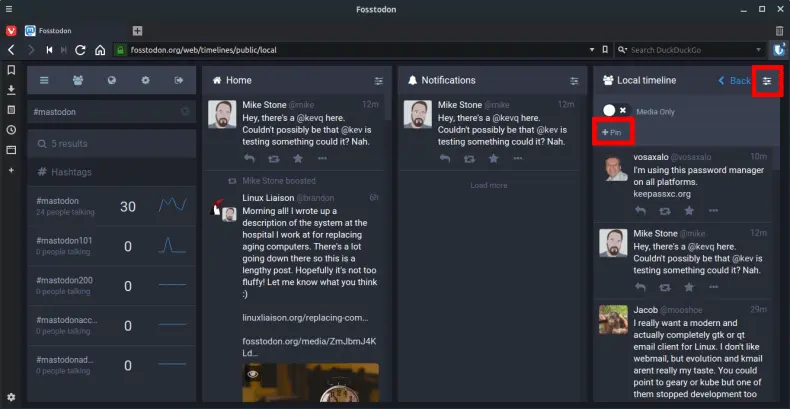This screenshot has width=790, height=409.
Task: Open the Local timeline column settings
Action: 767,81
